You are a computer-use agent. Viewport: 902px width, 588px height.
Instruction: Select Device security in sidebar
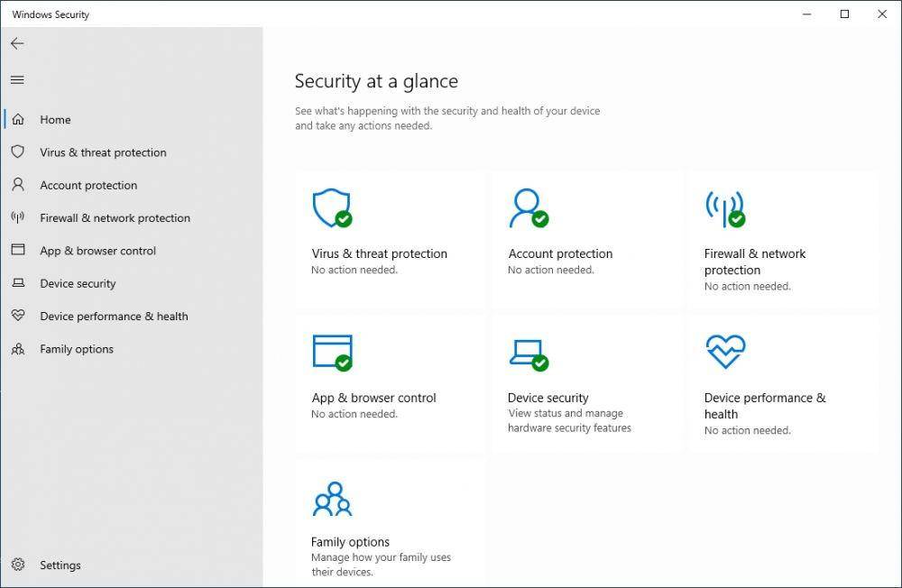pos(78,284)
